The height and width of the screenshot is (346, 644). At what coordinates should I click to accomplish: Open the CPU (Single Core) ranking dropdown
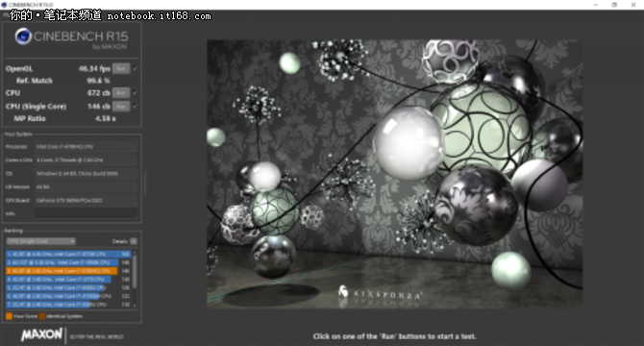(x=41, y=241)
